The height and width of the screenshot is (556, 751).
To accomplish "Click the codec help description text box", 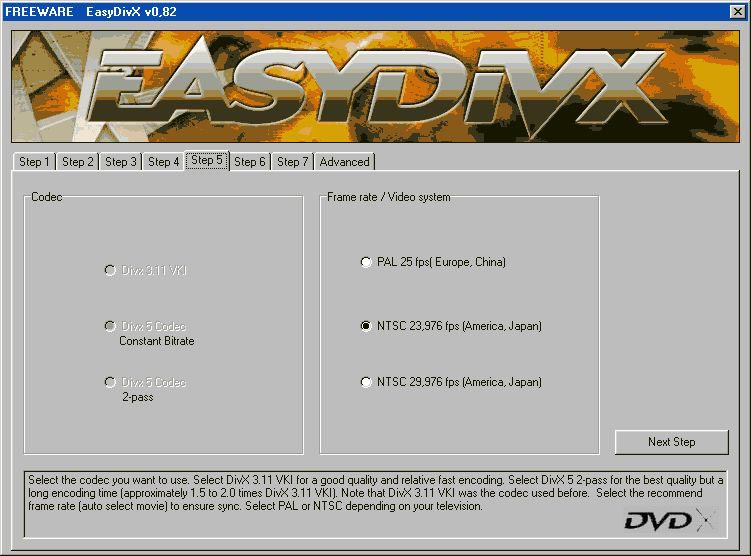I will 376,504.
